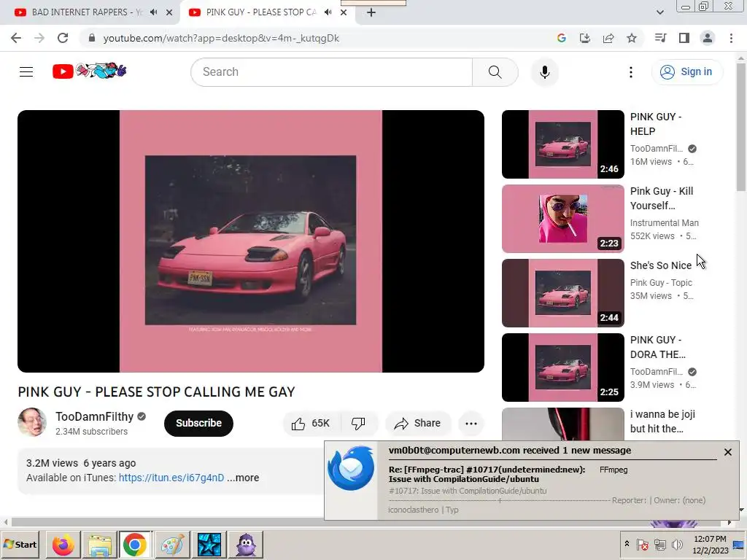Click the install/download icon in address bar
The height and width of the screenshot is (560, 747).
[585, 38]
